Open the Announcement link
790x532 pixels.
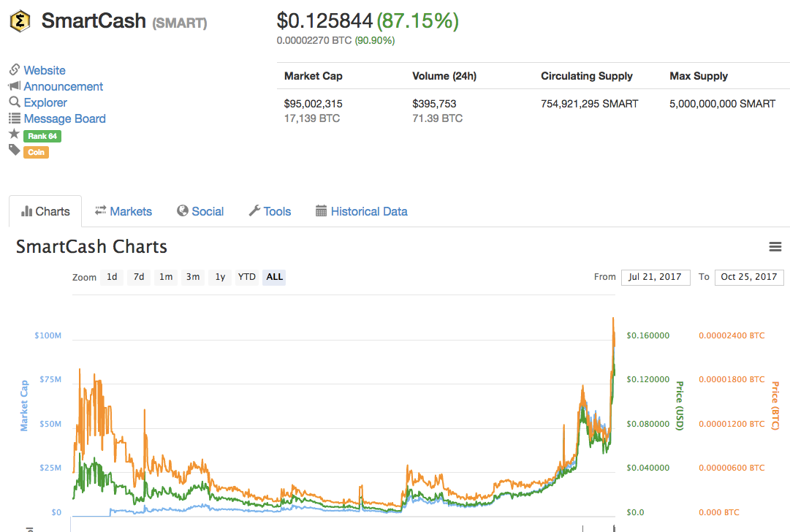[63, 87]
